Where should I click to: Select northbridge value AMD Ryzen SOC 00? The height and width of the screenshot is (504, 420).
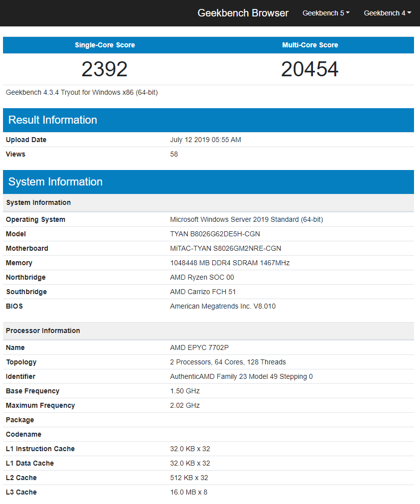click(202, 277)
